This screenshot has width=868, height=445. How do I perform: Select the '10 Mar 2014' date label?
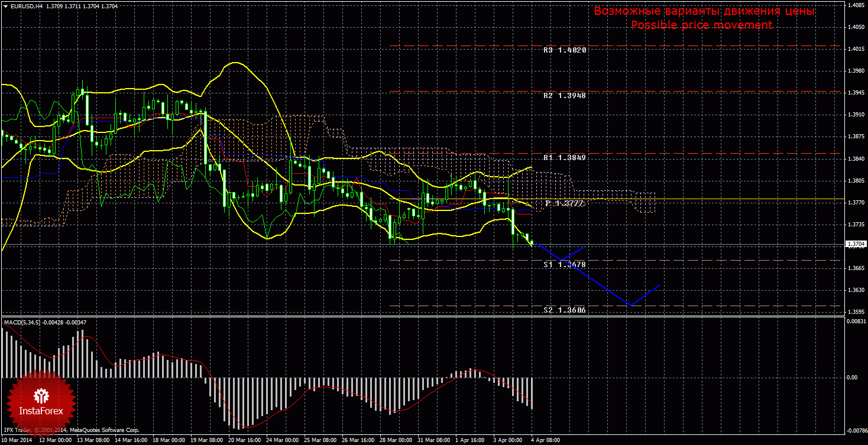18,440
